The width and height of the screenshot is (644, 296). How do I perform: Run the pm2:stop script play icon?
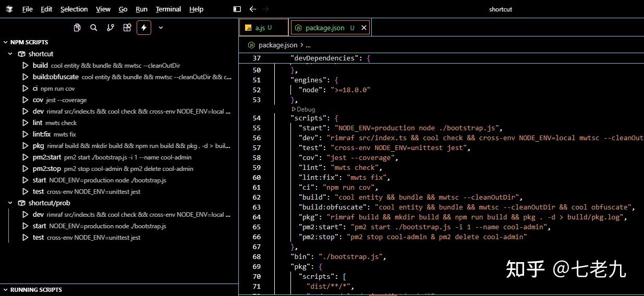coord(25,169)
